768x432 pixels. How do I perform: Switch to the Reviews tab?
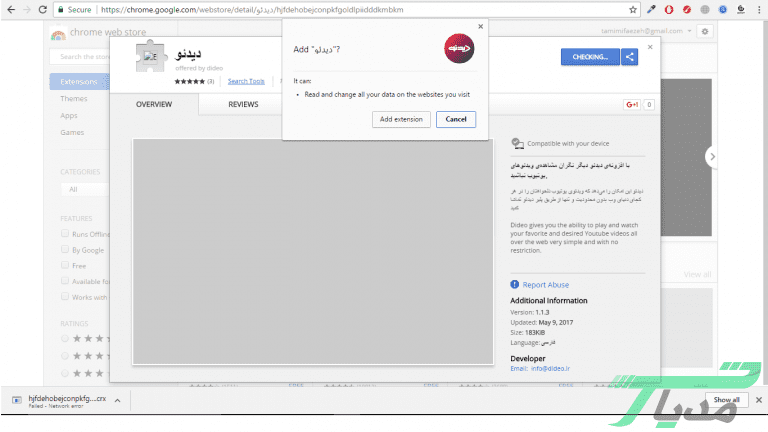[x=243, y=104]
